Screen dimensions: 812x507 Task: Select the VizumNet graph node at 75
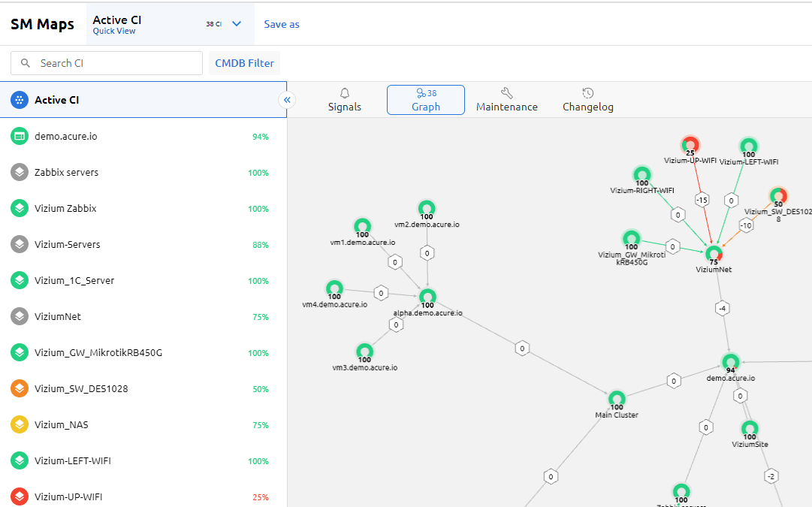pyautogui.click(x=714, y=254)
